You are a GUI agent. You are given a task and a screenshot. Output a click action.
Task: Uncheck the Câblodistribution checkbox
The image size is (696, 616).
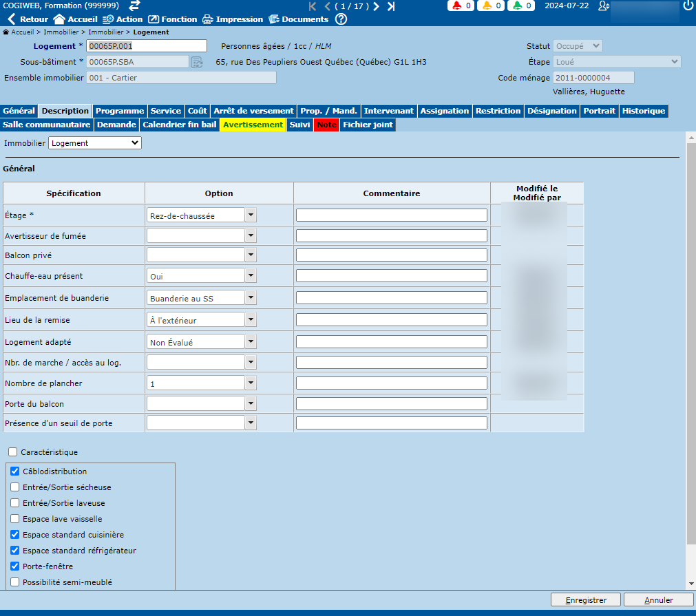pos(15,471)
